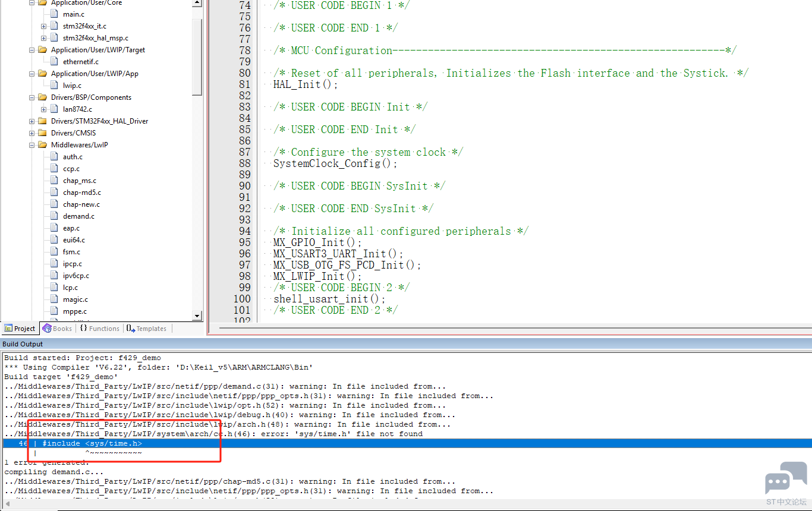812x511 pixels.
Task: Click the Build Output panel title
Action: (23, 344)
